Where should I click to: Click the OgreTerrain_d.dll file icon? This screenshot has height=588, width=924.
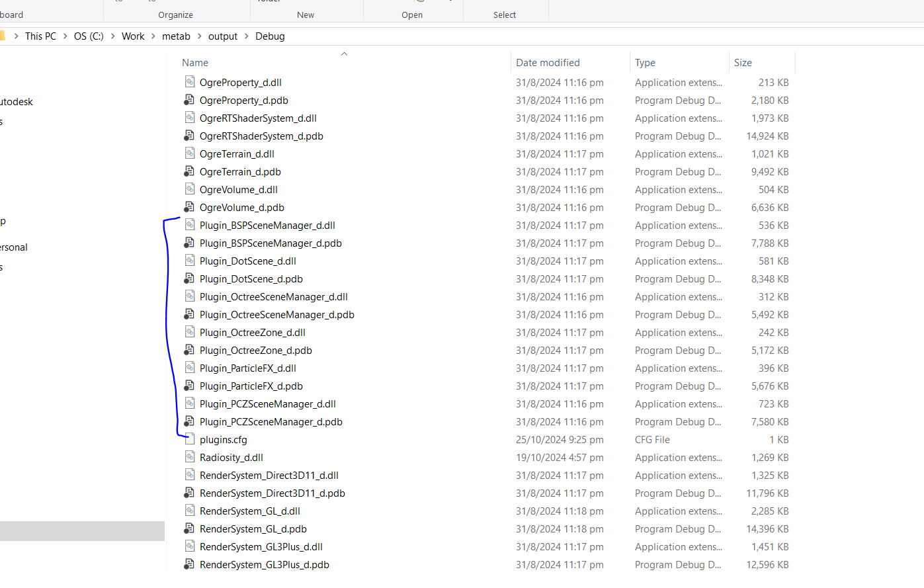coord(189,153)
